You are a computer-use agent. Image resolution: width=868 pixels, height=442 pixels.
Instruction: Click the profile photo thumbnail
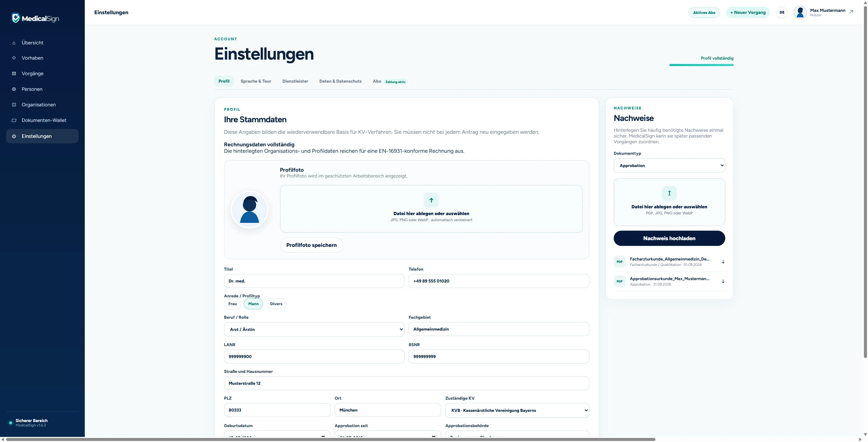click(x=250, y=210)
